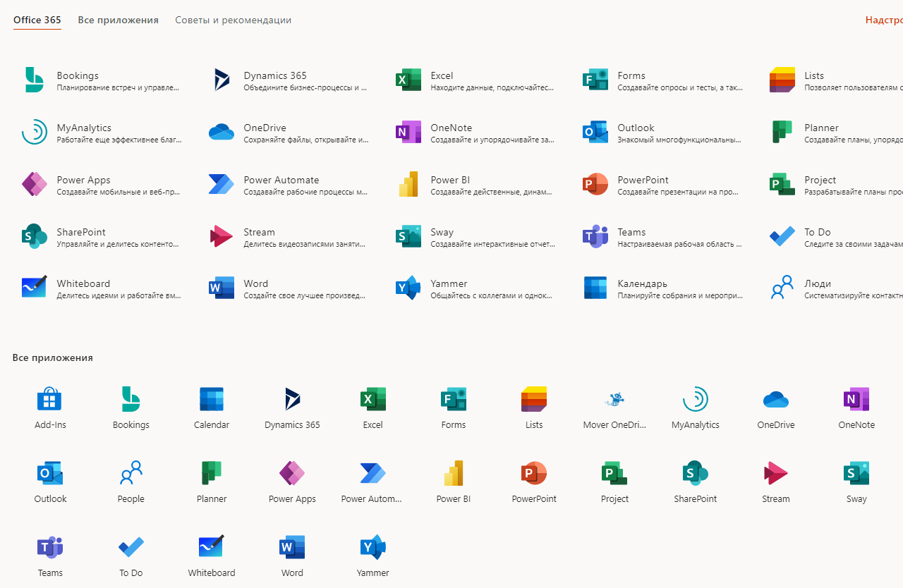Launch Yammer icon beside 'Общайтесь с коллегами'

[x=408, y=288]
